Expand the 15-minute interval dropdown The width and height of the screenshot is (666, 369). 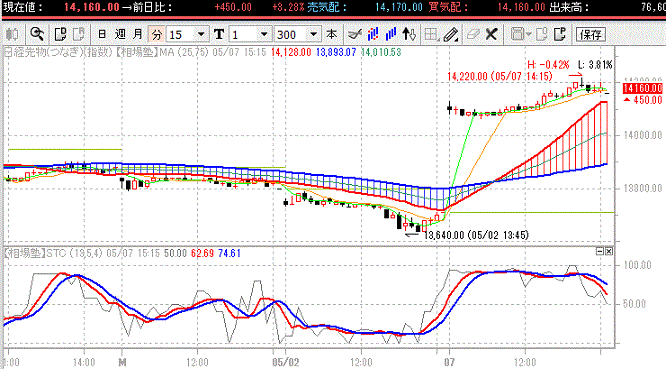click(201, 34)
